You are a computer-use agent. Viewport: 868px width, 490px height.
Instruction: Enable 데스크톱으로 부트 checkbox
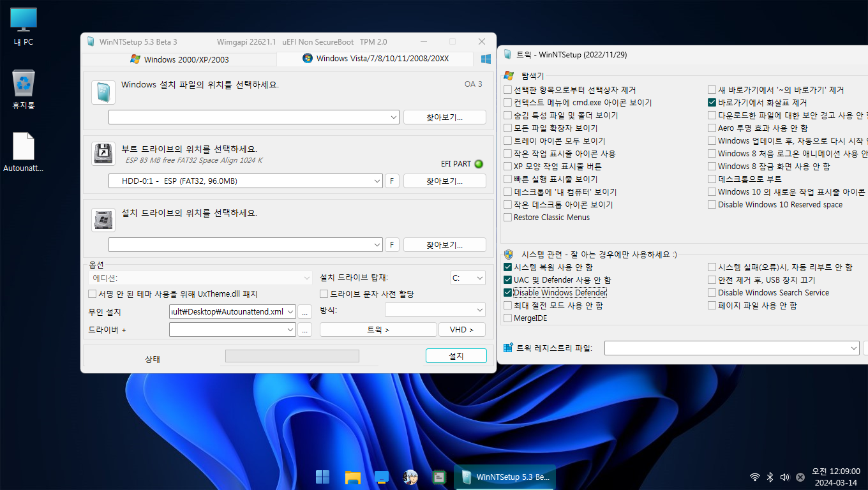coord(712,179)
